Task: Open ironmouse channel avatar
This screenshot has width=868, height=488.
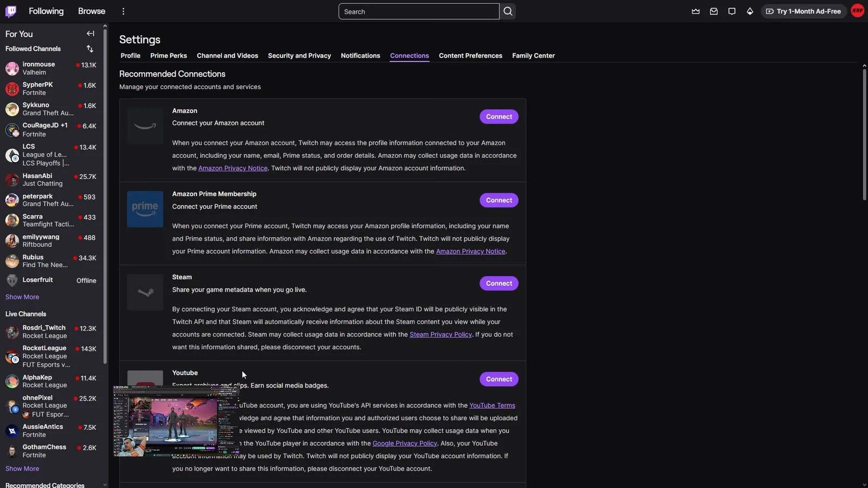Action: pos(12,68)
